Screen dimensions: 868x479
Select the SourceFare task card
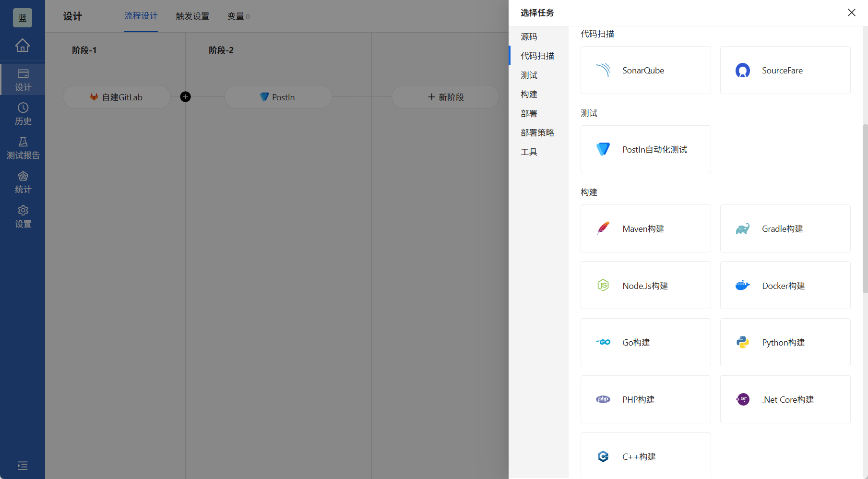[x=785, y=70]
